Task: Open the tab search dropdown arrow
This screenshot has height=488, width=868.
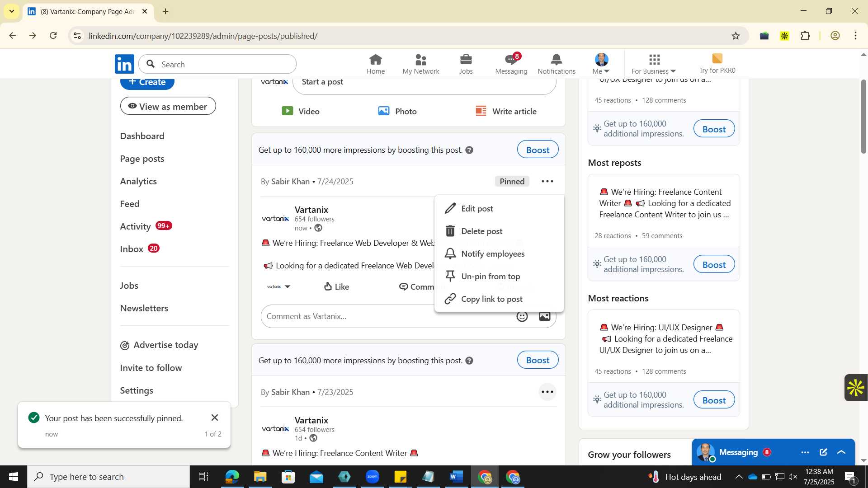Action: click(x=12, y=11)
